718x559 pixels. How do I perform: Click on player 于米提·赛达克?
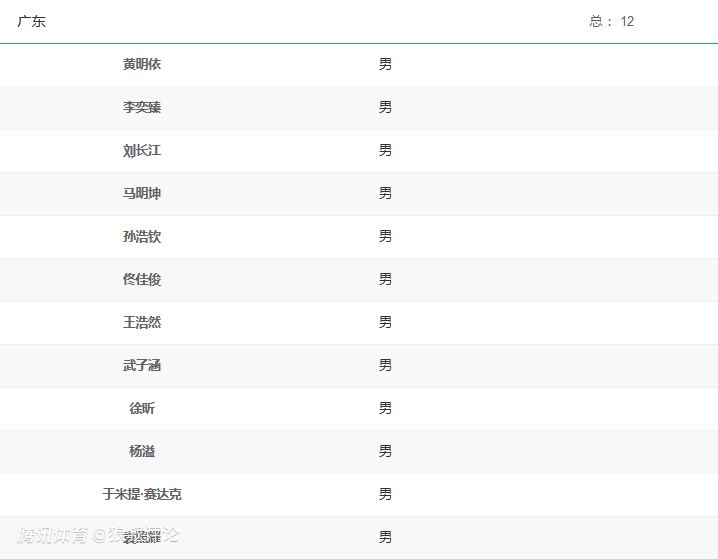[x=142, y=494]
